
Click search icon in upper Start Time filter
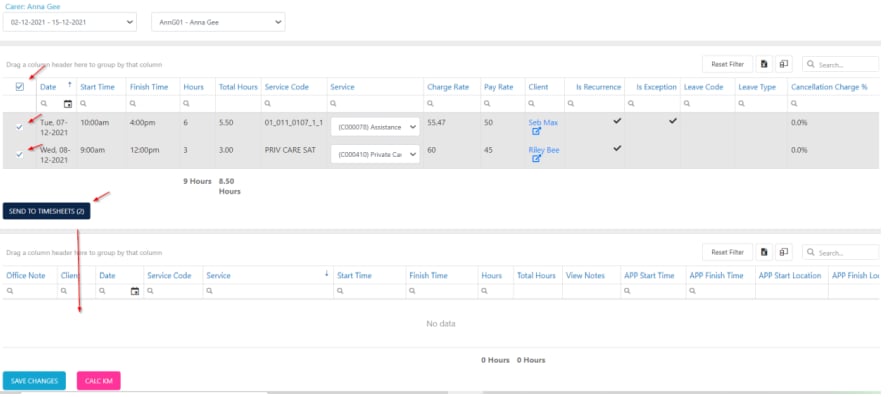[83, 104]
